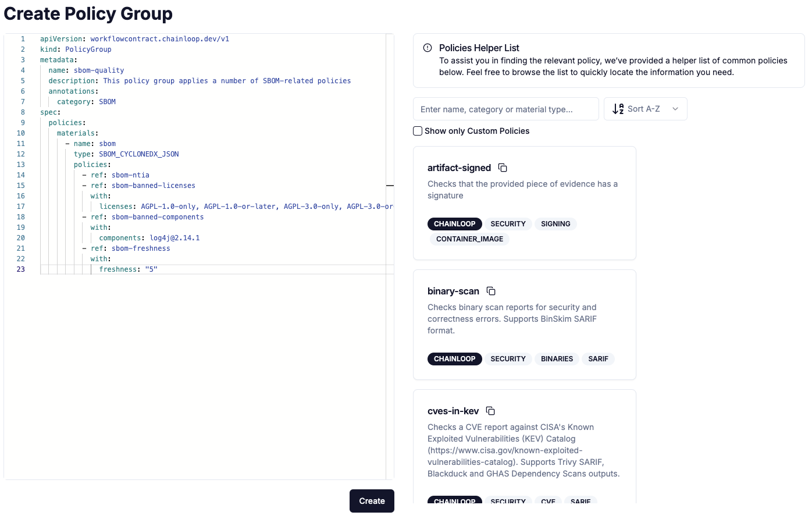Open the Sort A-Z dropdown

645,109
